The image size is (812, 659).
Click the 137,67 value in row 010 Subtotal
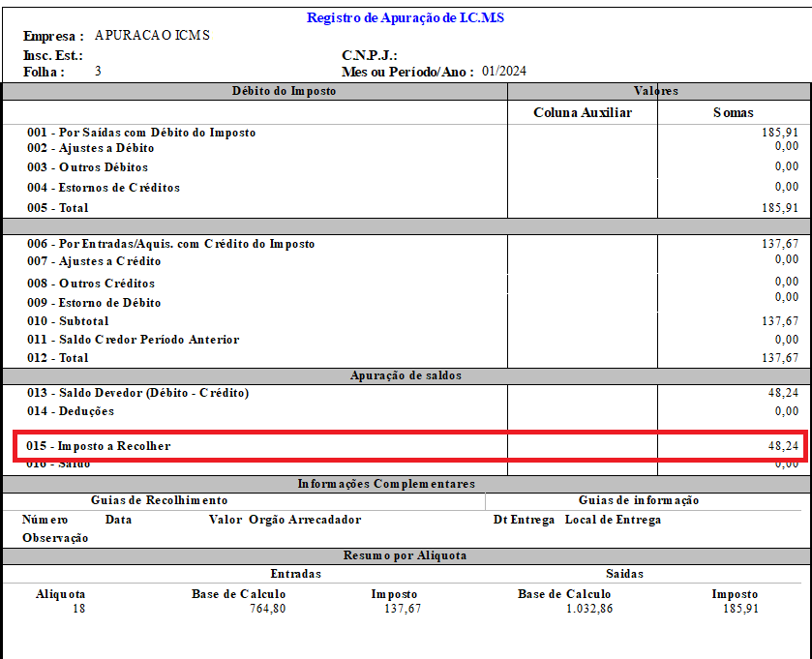tap(780, 321)
